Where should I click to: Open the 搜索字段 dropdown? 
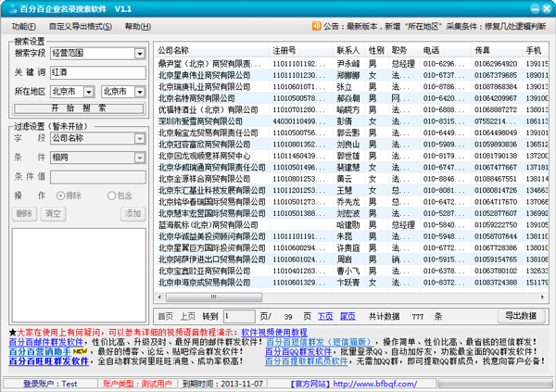point(139,54)
